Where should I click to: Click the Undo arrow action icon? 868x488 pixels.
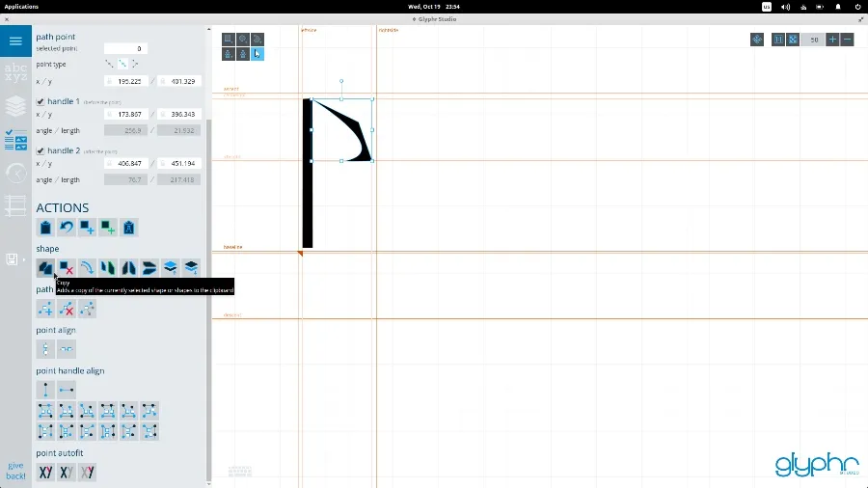(x=67, y=228)
